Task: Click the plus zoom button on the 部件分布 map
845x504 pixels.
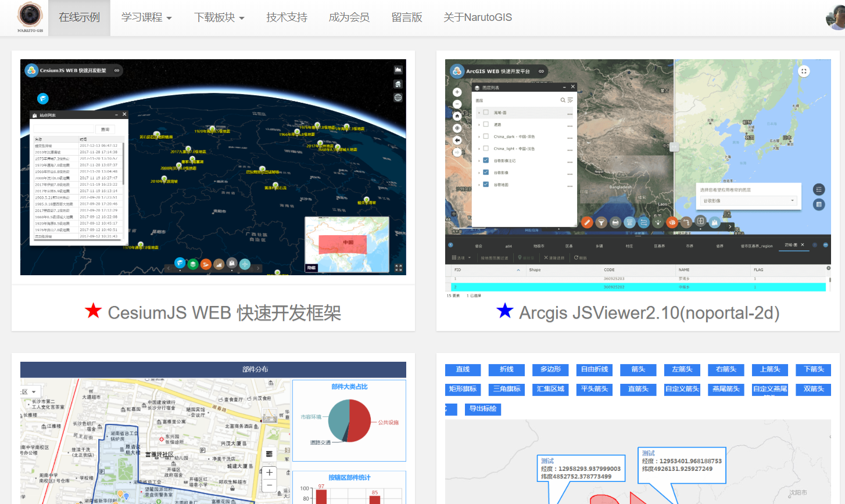Action: [269, 473]
